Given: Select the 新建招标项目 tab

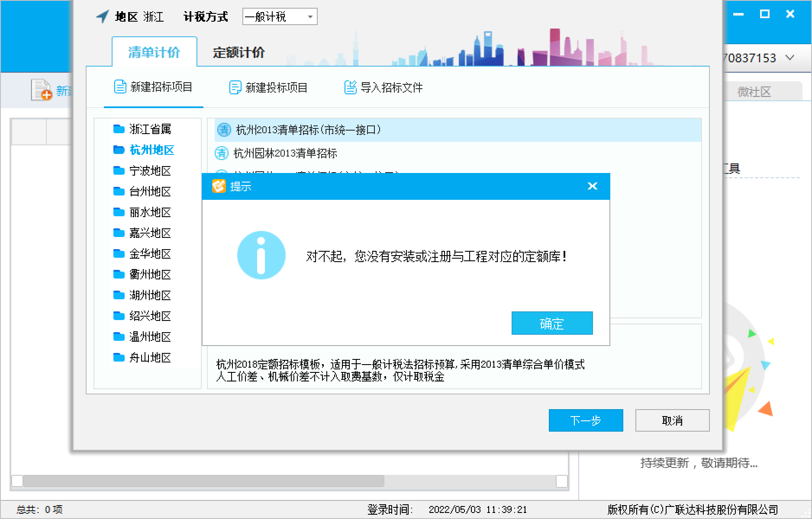Looking at the screenshot, I should click(x=153, y=87).
